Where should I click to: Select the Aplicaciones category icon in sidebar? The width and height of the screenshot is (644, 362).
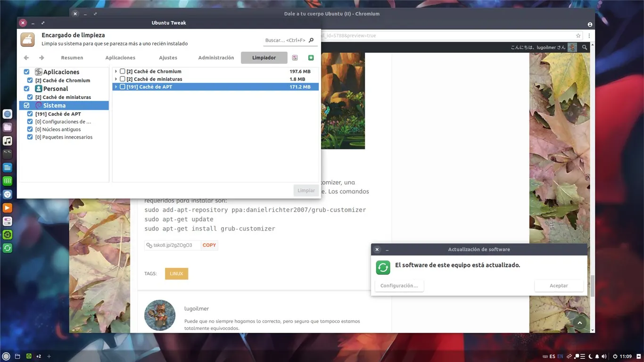[38, 72]
